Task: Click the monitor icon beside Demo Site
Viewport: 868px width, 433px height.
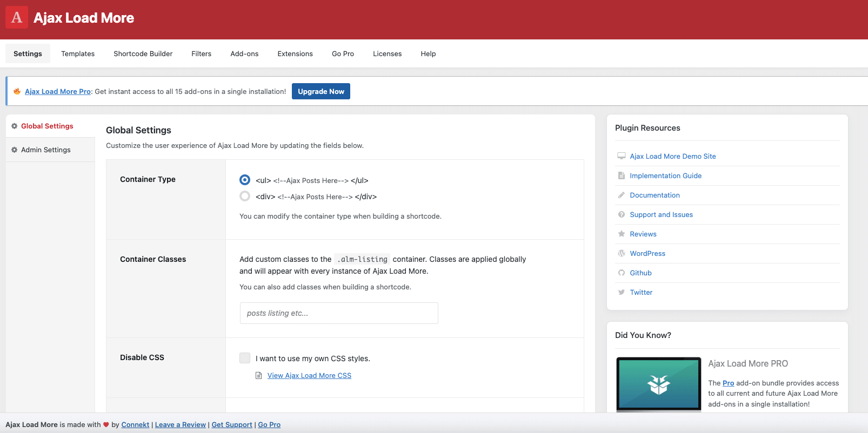Action: point(622,156)
